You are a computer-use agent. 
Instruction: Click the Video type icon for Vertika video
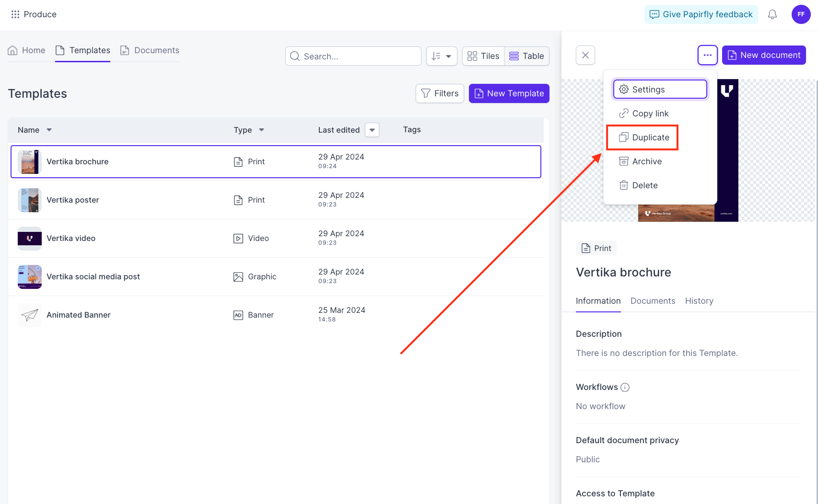238,238
